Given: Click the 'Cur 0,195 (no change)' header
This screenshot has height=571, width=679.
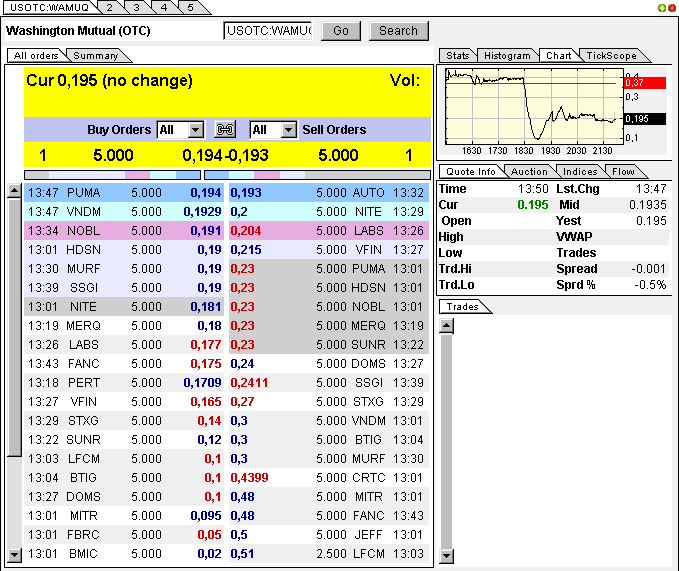Looking at the screenshot, I should [110, 81].
